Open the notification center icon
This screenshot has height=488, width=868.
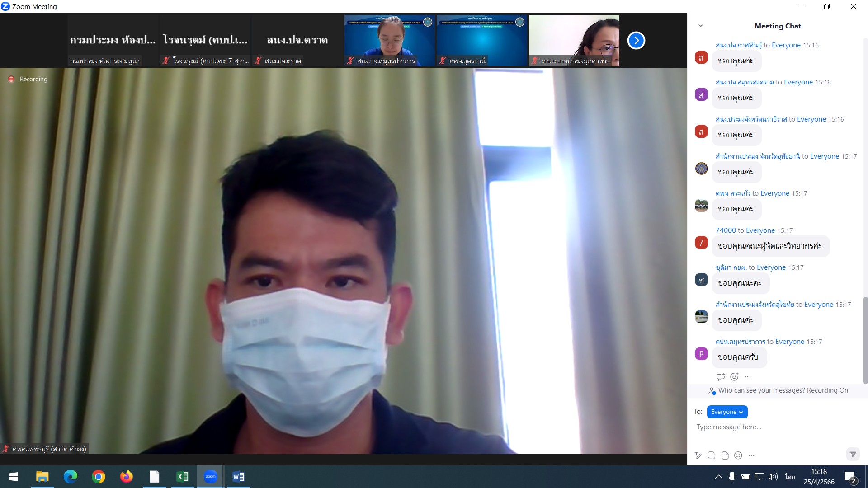point(850,477)
